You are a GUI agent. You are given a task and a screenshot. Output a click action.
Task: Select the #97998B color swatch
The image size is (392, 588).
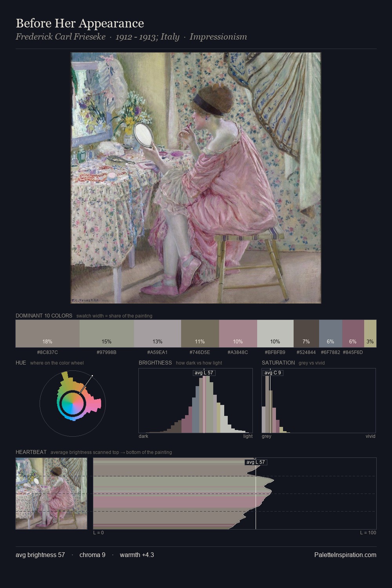107,334
